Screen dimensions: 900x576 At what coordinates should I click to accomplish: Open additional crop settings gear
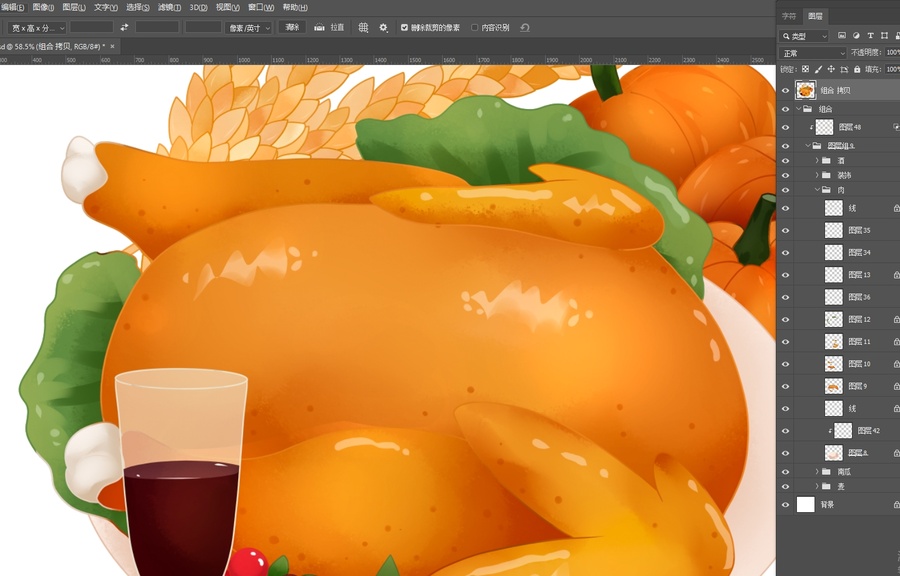tap(383, 28)
